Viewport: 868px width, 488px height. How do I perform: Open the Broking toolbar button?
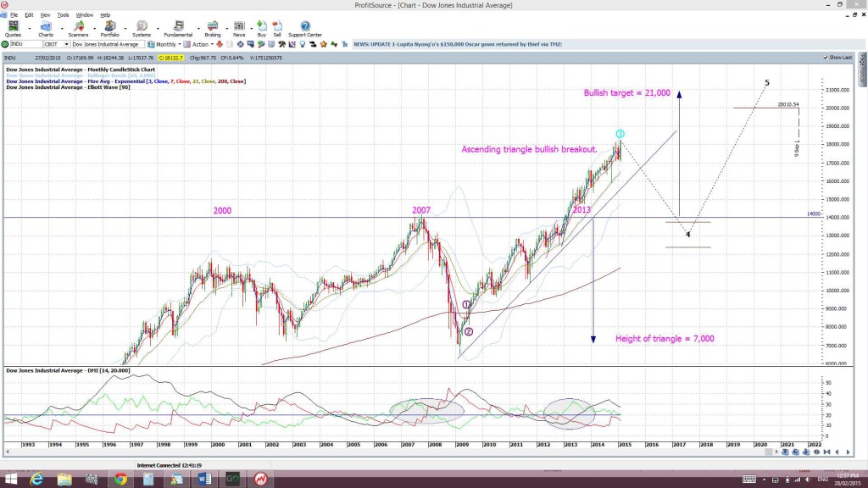click(213, 29)
